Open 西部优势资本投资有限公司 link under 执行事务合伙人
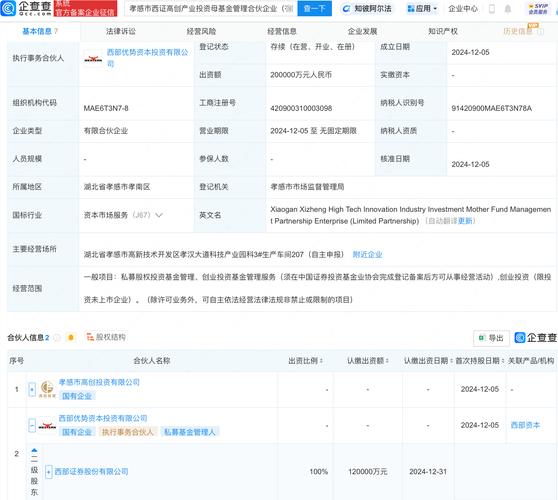Screen dimensions: 558x500 147,58
